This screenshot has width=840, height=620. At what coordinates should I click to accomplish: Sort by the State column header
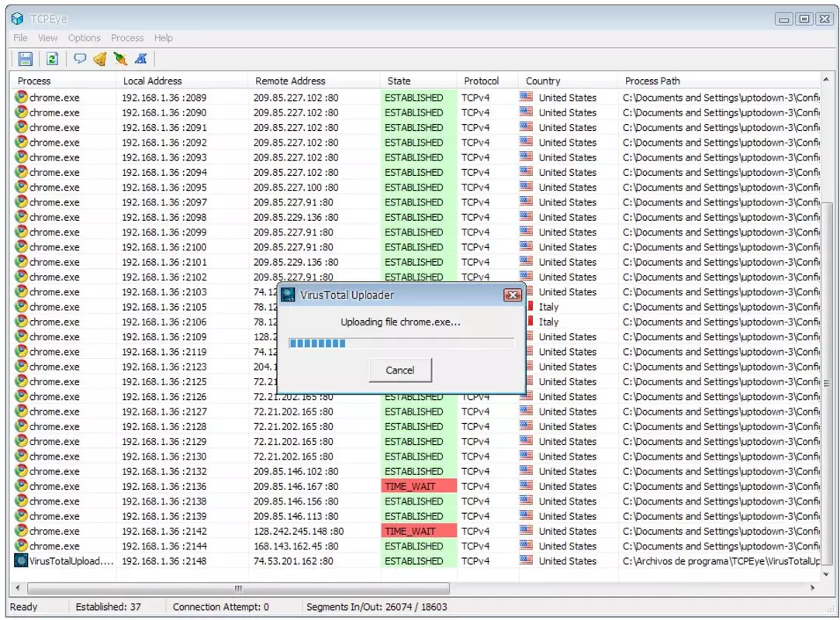418,81
